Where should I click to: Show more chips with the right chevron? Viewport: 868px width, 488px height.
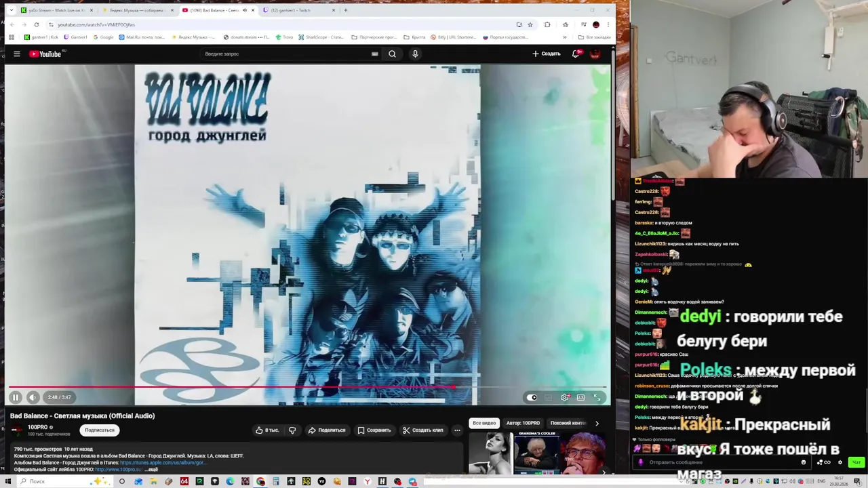[597, 423]
